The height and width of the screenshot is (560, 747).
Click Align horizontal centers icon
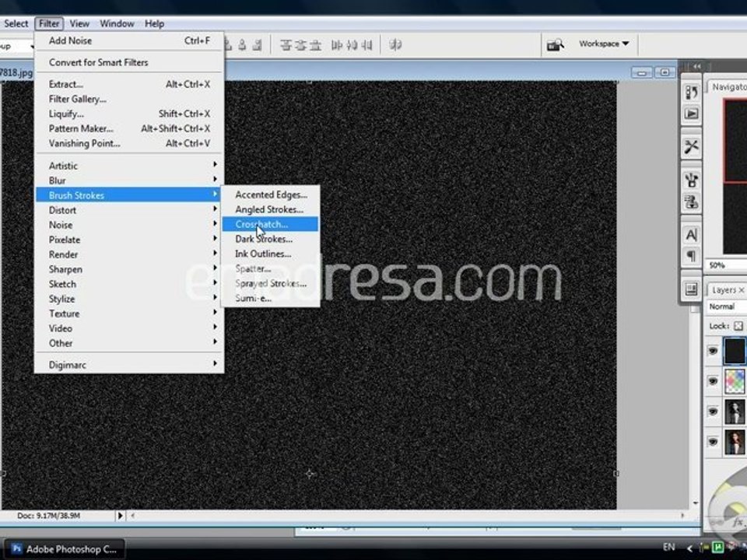click(x=242, y=45)
